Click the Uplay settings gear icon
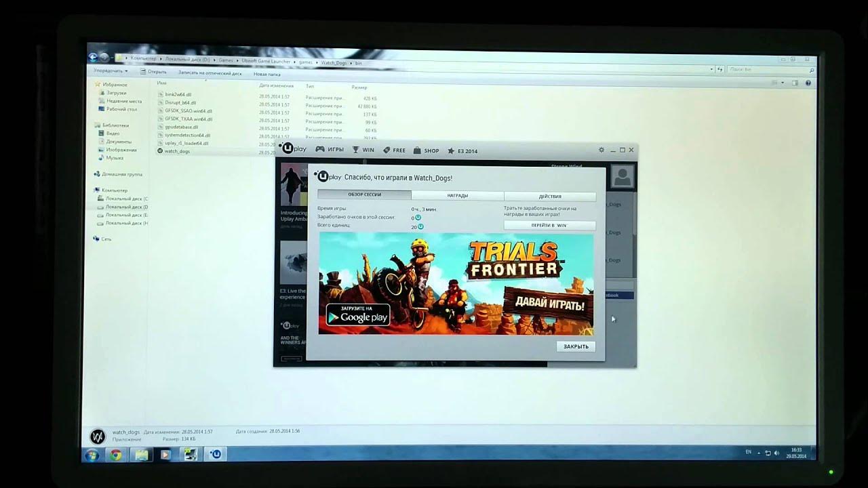This screenshot has width=868, height=488. 601,150
